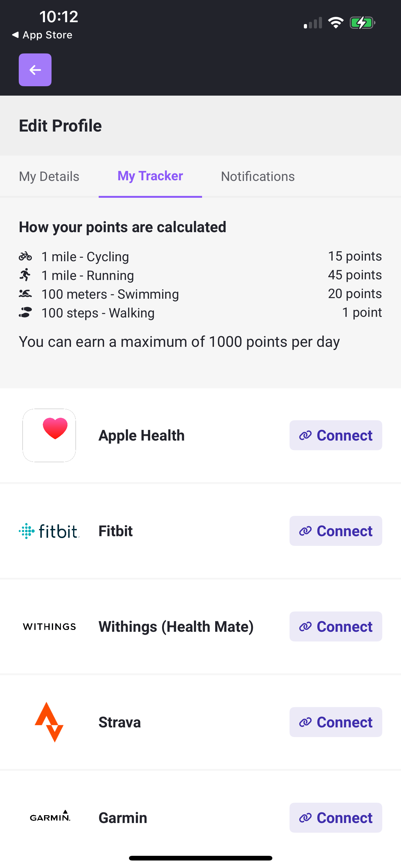Image resolution: width=401 pixels, height=868 pixels.
Task: Tap the cycling bike icon
Action: 25,257
